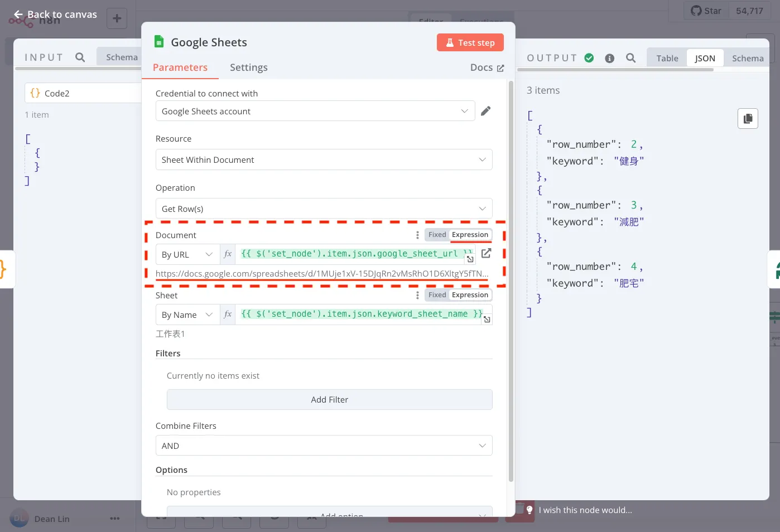Open the Sheet field's three-dot options menu
The width and height of the screenshot is (780, 532).
(x=417, y=296)
